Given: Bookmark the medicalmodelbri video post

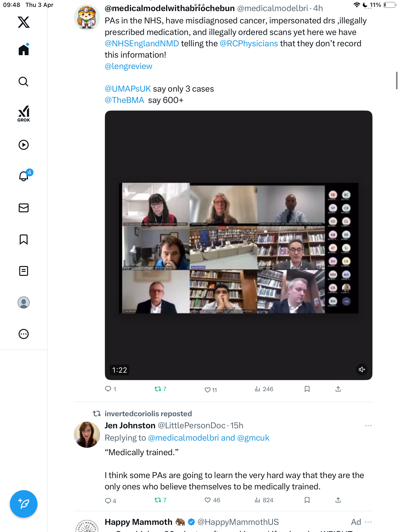Looking at the screenshot, I should [307, 389].
